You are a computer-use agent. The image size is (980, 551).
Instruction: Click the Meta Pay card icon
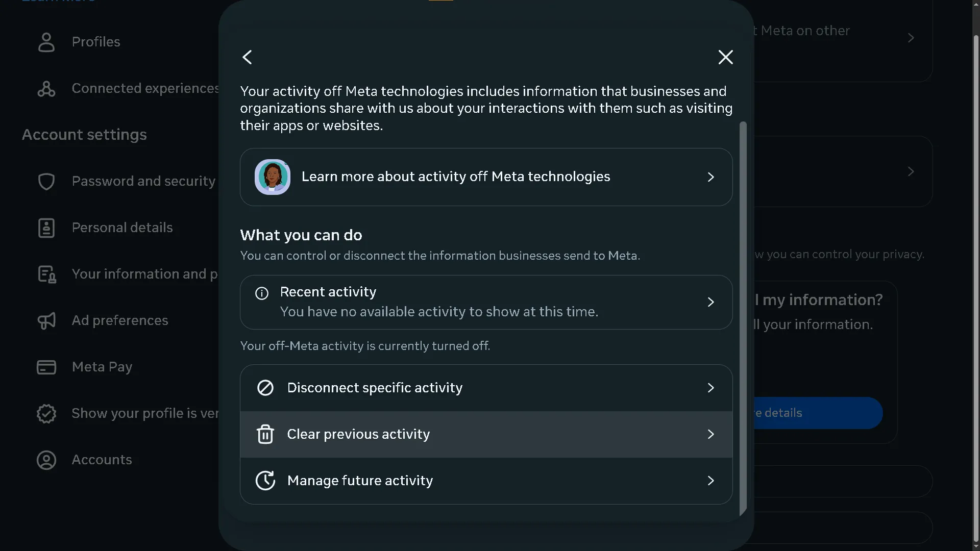coord(46,367)
